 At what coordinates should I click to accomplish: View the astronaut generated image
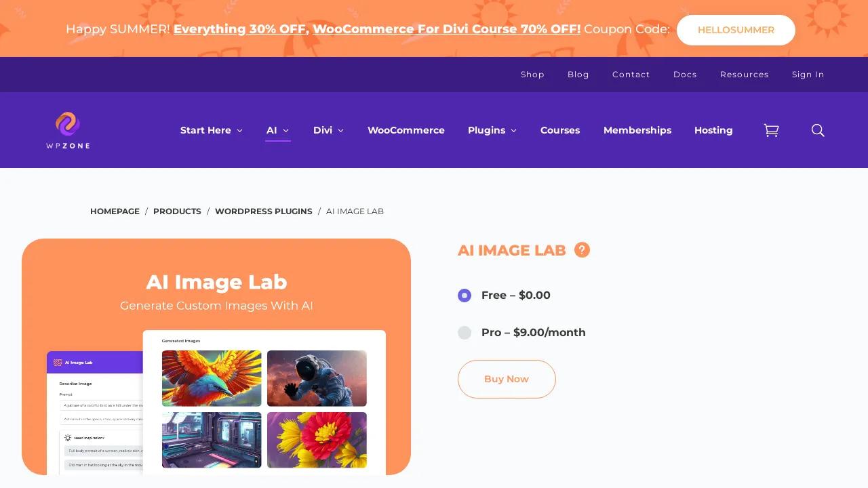pyautogui.click(x=317, y=378)
